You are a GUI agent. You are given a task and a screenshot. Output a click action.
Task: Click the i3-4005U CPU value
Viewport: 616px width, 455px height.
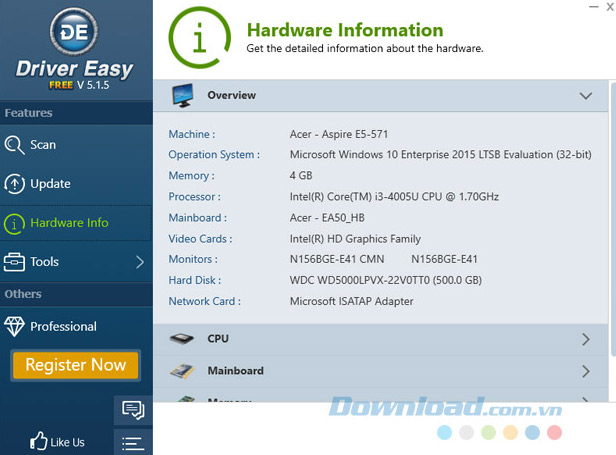tap(394, 197)
